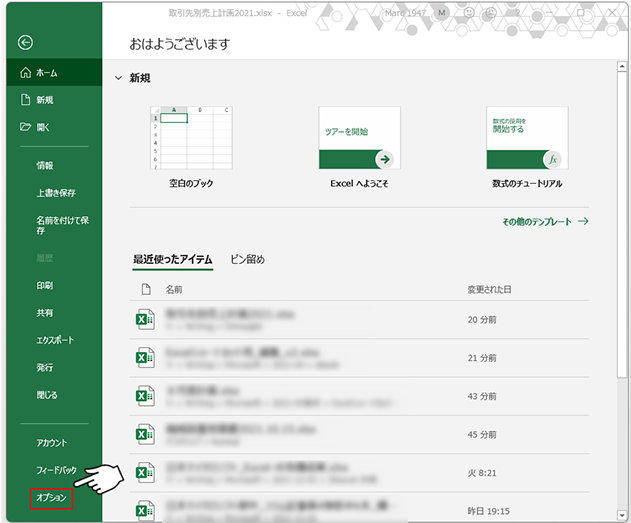Open the recent file modified 火 8:21
This screenshot has height=523, width=631.
pos(359,473)
